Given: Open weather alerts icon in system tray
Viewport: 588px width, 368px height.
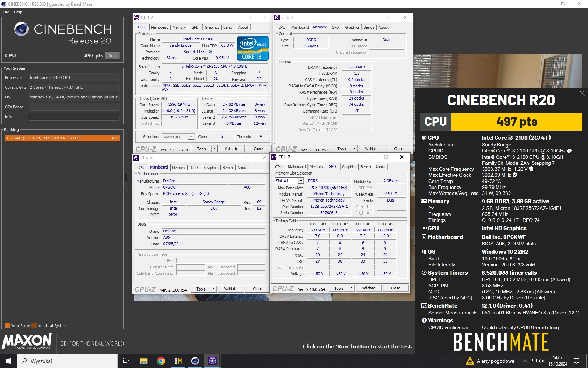Looking at the screenshot, I should (470, 361).
